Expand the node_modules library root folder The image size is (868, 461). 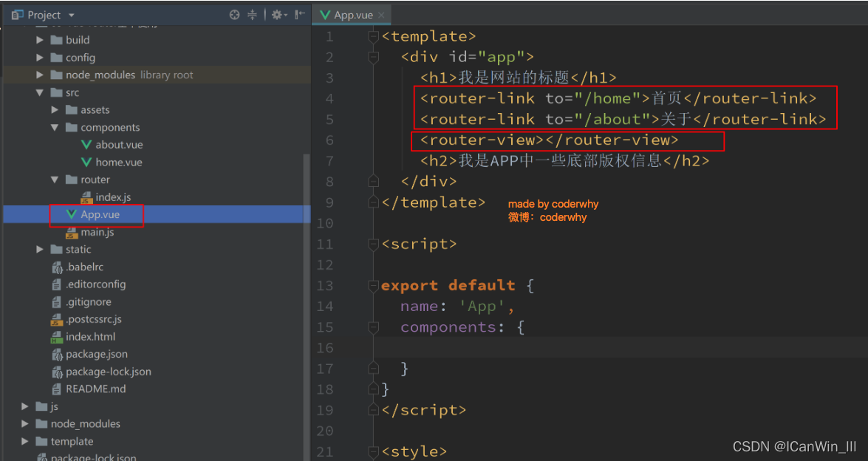(x=40, y=75)
